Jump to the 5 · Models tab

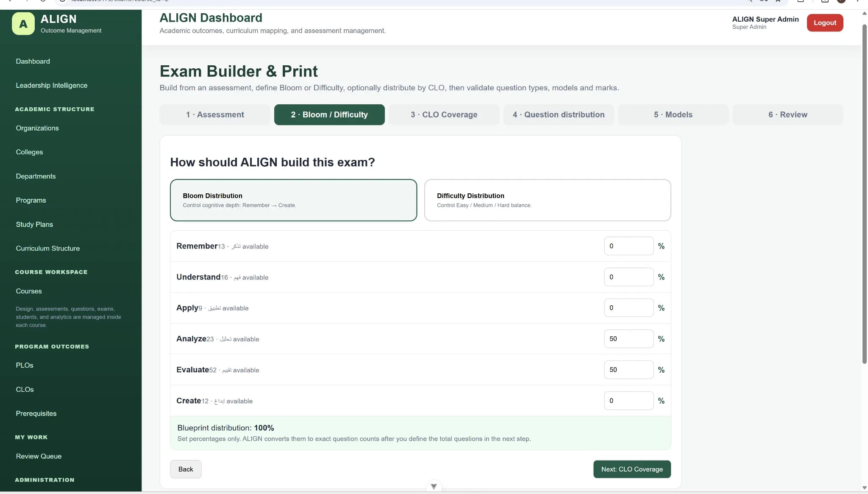pyautogui.click(x=673, y=114)
